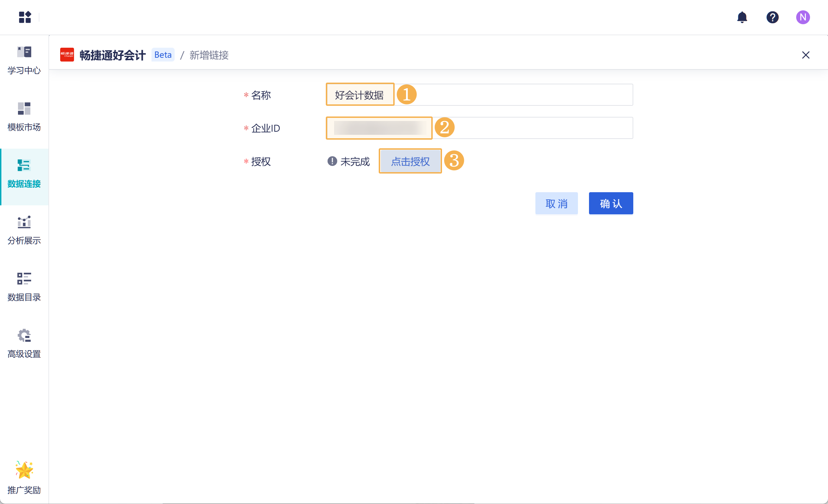Click the 畅捷通好会计 logo
This screenshot has width=828, height=504.
point(67,55)
